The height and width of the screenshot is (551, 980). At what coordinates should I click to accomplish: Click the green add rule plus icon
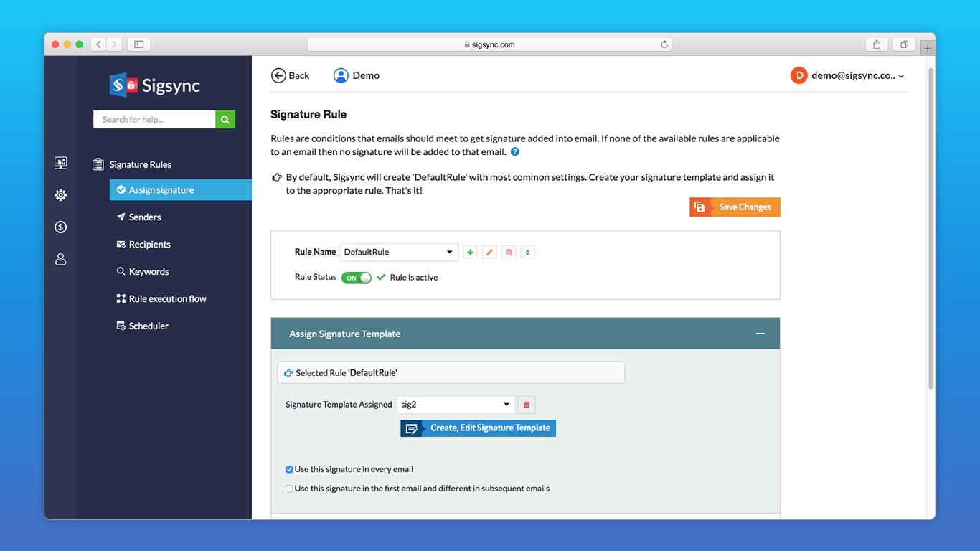click(x=470, y=252)
